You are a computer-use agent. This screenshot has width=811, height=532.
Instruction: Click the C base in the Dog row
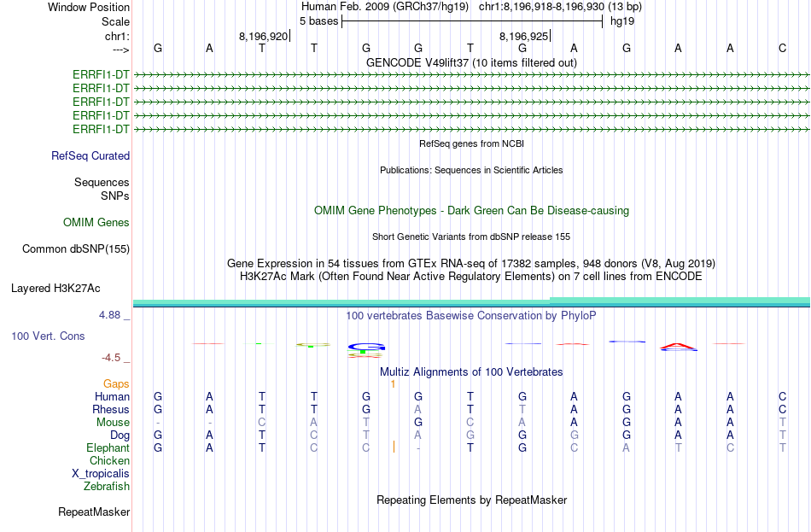[314, 436]
